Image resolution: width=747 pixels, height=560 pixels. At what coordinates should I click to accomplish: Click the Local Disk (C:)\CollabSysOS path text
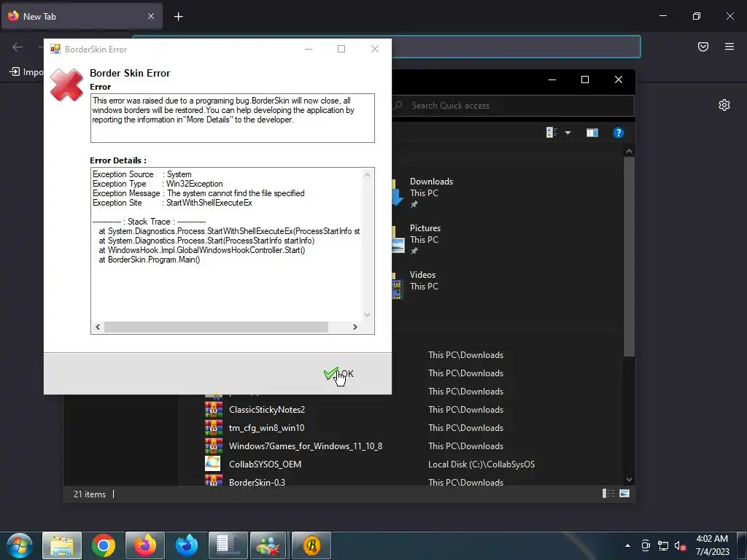tap(481, 464)
